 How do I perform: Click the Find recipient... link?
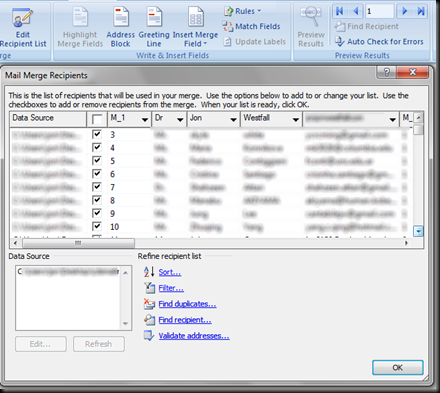[185, 320]
